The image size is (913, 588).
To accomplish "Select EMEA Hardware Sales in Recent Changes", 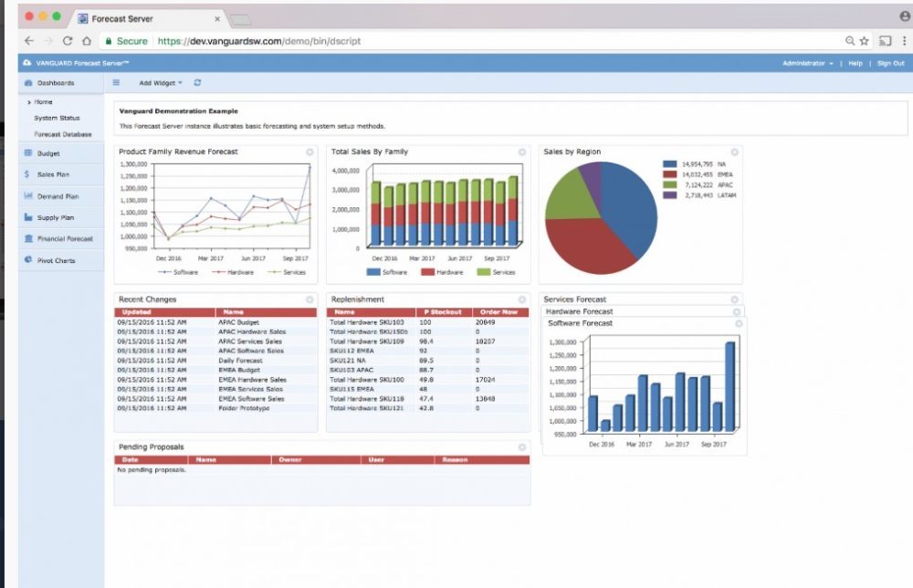I will (215, 380).
